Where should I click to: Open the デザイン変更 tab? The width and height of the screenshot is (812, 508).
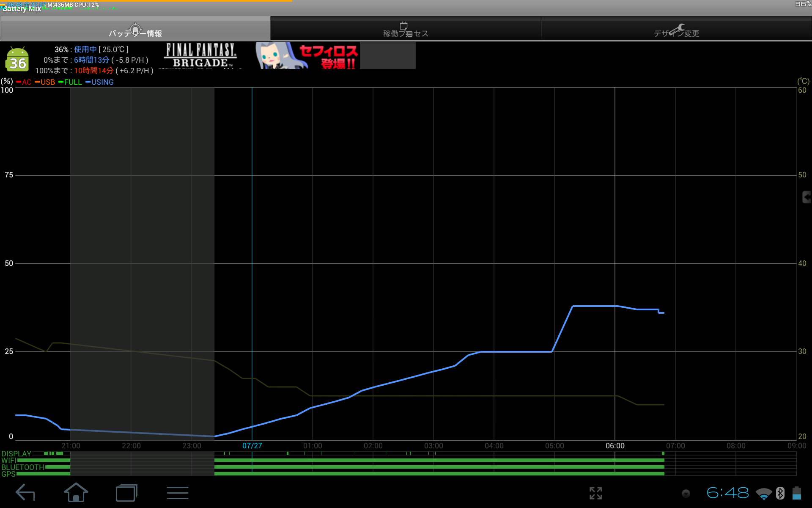677,29
